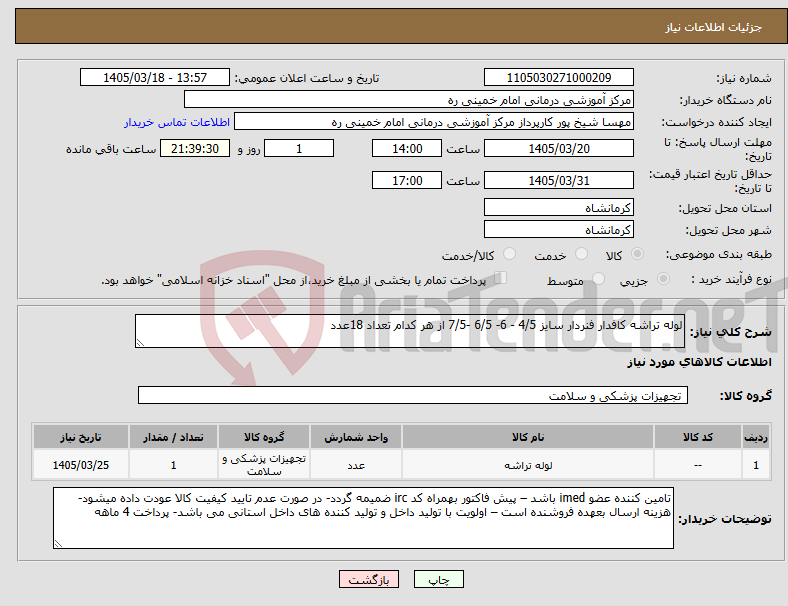Select the خدمت radio button
The image size is (788, 606).
[581, 254]
